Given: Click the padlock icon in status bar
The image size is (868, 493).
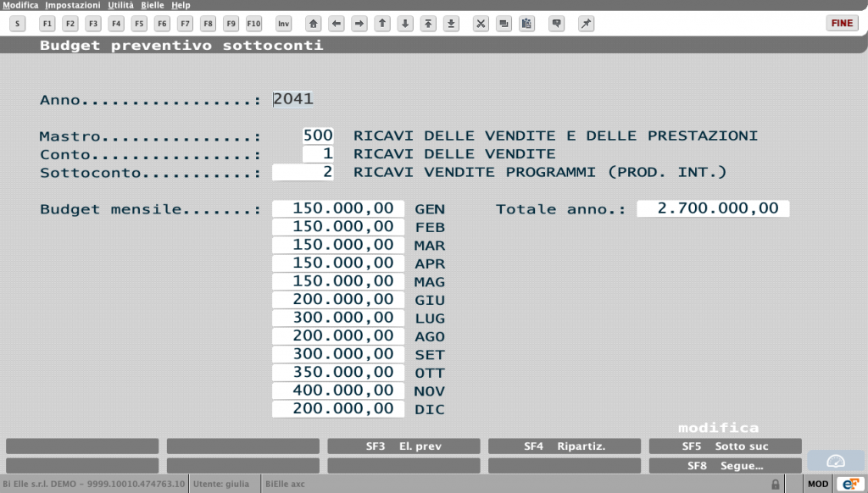Looking at the screenshot, I should click(776, 485).
